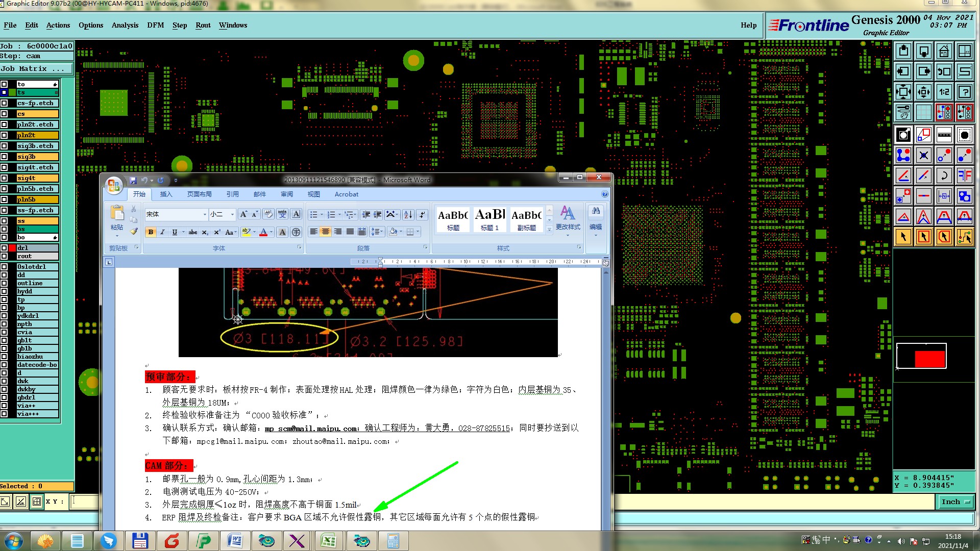Screen dimensions: 980x551
Task: Open the help question mark tool
Action: 964,92
